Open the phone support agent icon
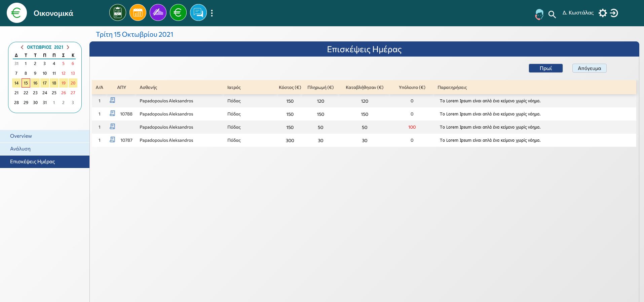This screenshot has height=302, width=644. point(539,14)
